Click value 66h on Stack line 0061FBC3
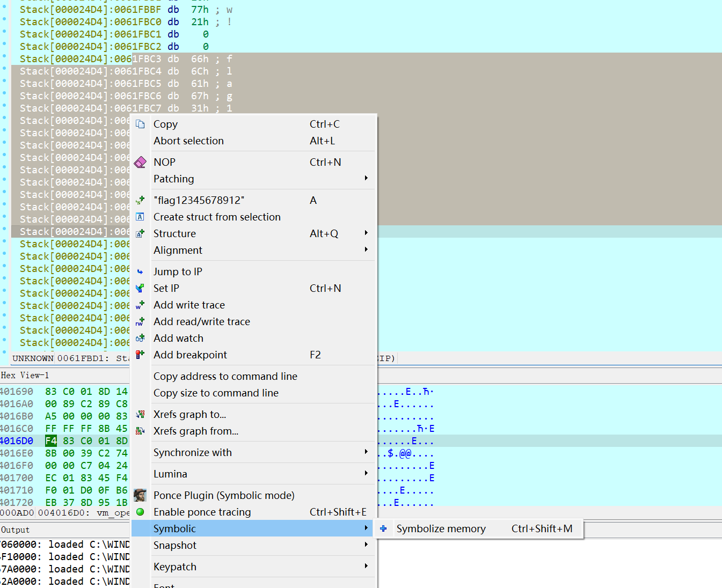The image size is (722, 588). coord(200,59)
